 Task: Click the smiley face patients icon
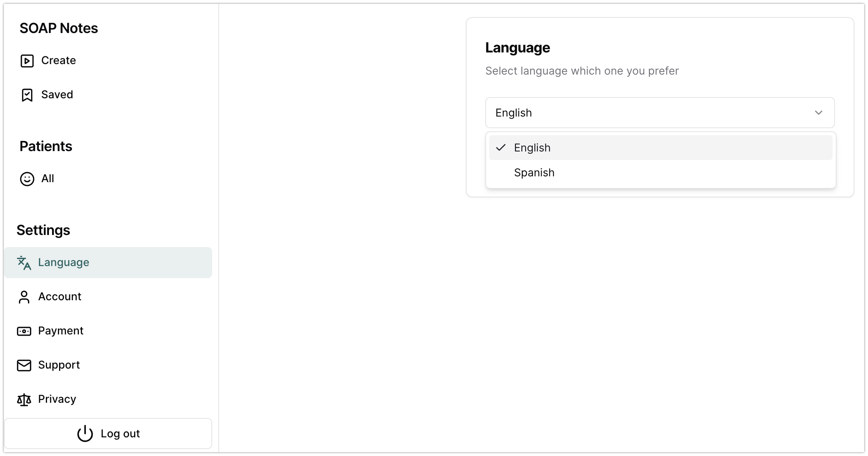[x=27, y=179]
